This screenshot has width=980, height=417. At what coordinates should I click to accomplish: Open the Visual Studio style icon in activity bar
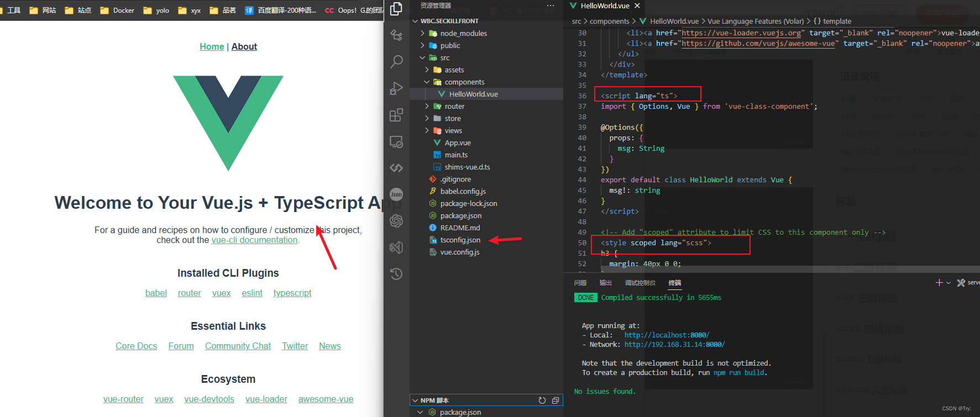click(x=396, y=247)
